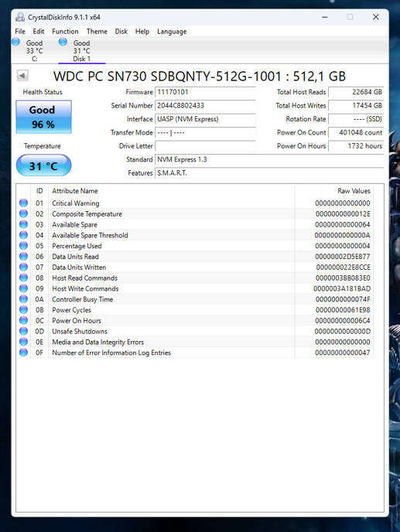400x532 pixels.
Task: Open the Theme menu
Action: click(97, 31)
